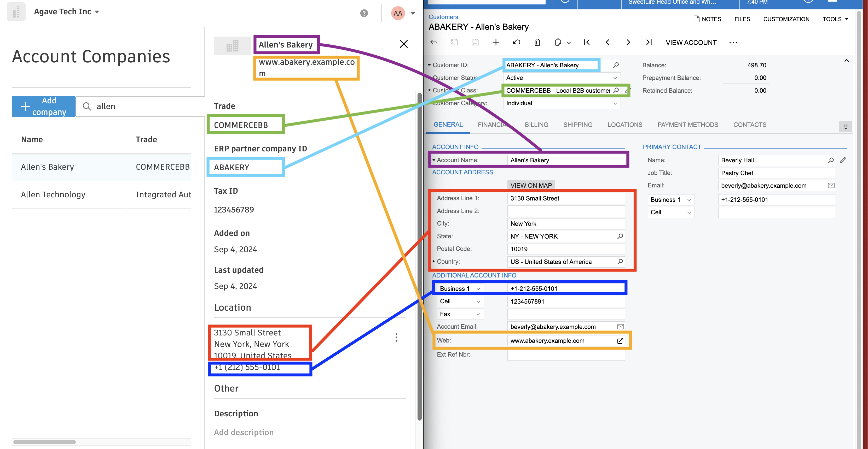The image size is (868, 449).
Task: Click the VIEW ON MAP button
Action: pyautogui.click(x=531, y=185)
